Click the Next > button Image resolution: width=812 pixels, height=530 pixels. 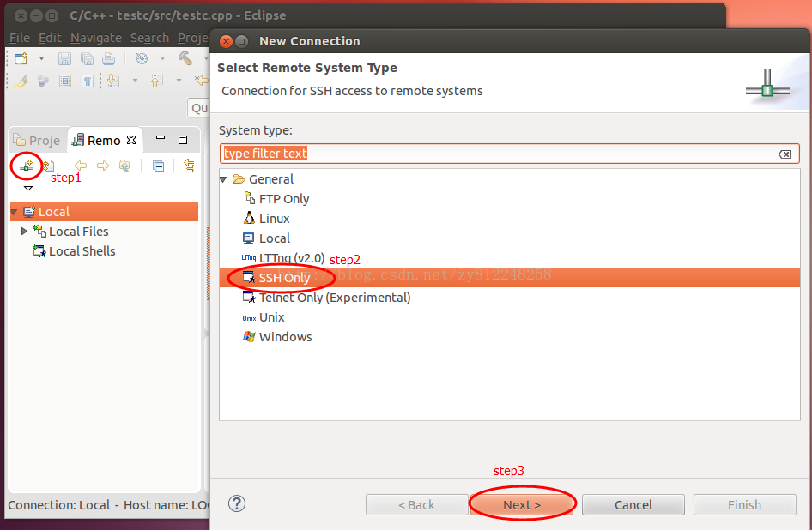tap(522, 504)
